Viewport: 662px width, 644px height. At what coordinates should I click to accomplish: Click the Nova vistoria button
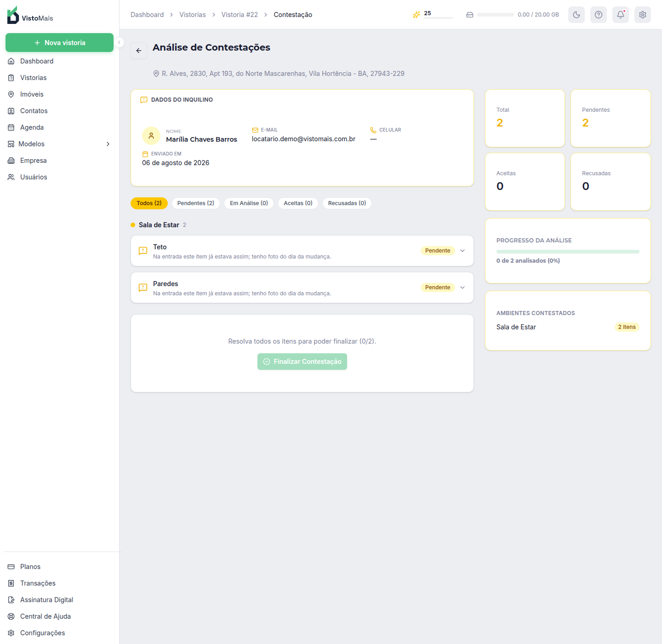tap(59, 43)
